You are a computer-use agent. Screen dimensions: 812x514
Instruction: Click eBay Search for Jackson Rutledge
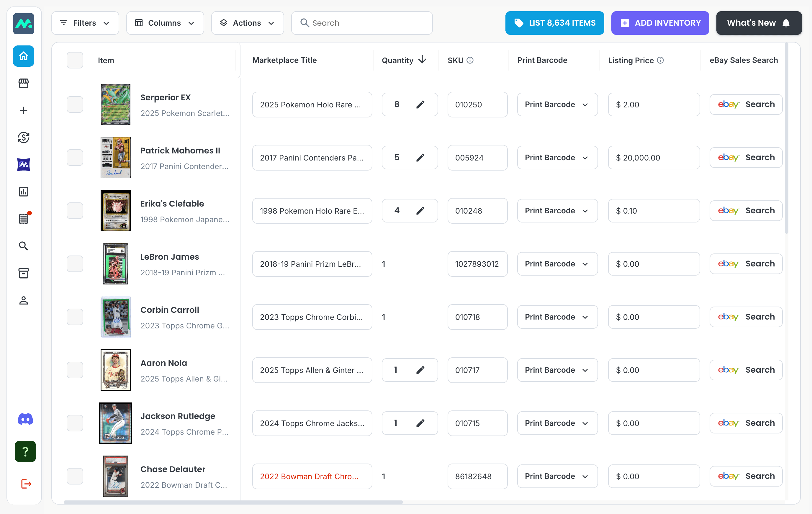[746, 423]
